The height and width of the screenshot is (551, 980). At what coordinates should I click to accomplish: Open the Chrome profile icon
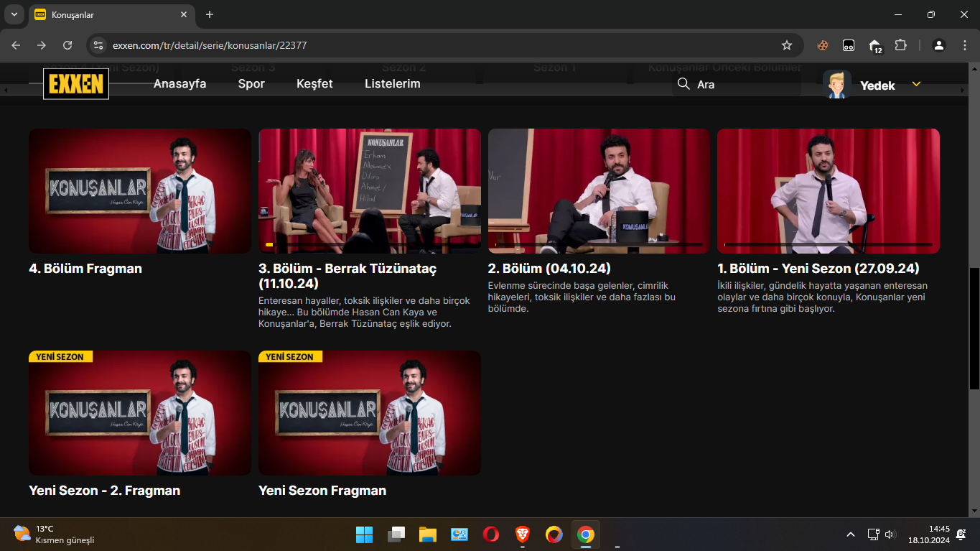tap(938, 45)
